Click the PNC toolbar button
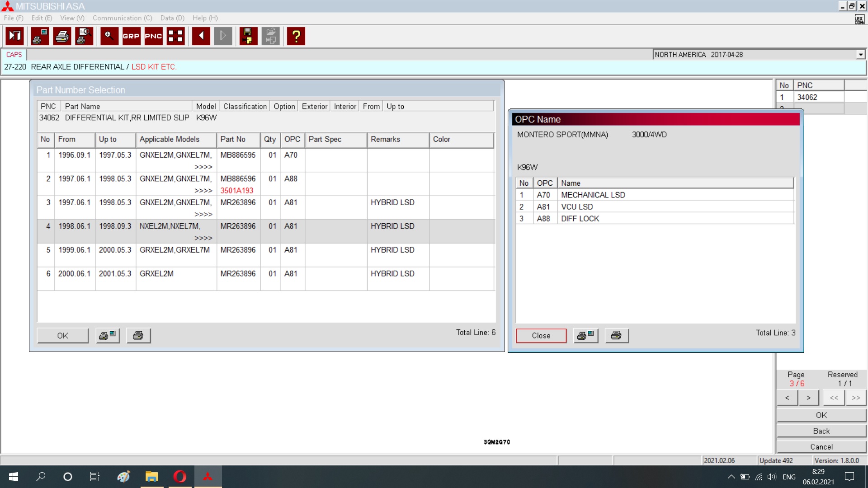Image resolution: width=868 pixels, height=488 pixels. point(153,36)
